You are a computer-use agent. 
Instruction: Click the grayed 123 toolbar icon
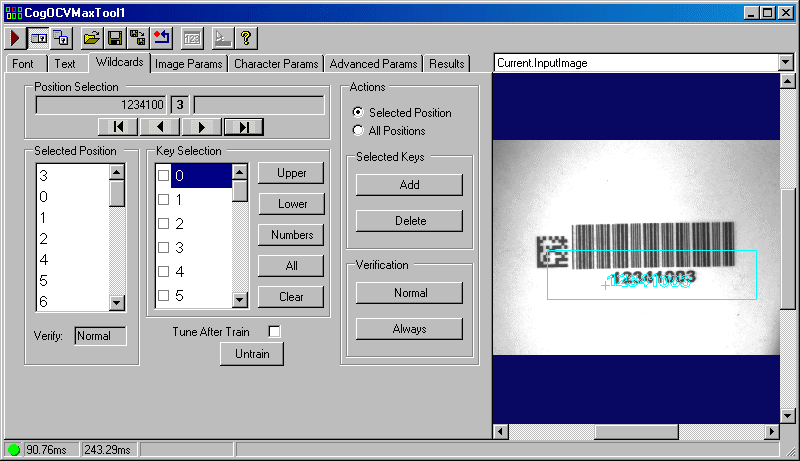(x=192, y=38)
